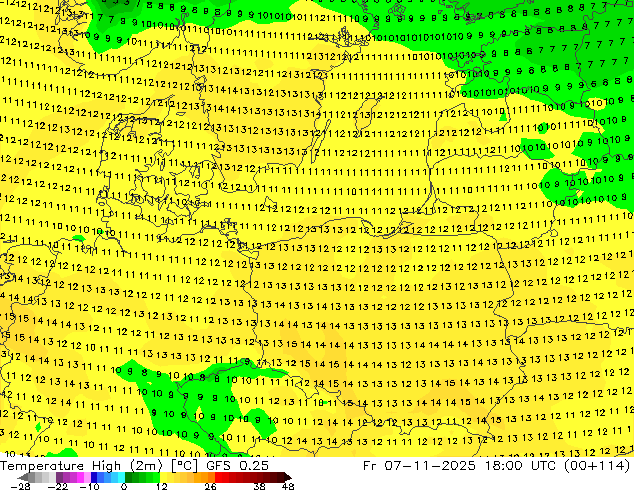Click the "26" legend scale label
The width and height of the screenshot is (634, 490).
(210, 486)
